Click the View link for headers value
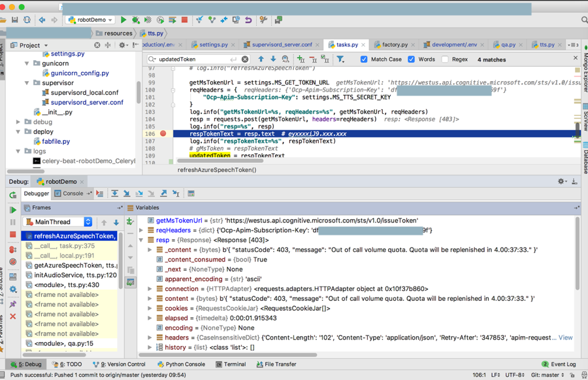This screenshot has width=588, height=380. click(565, 337)
